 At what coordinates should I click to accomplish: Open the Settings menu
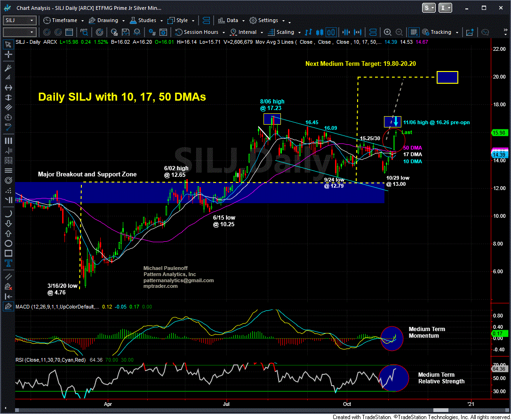pos(264,20)
